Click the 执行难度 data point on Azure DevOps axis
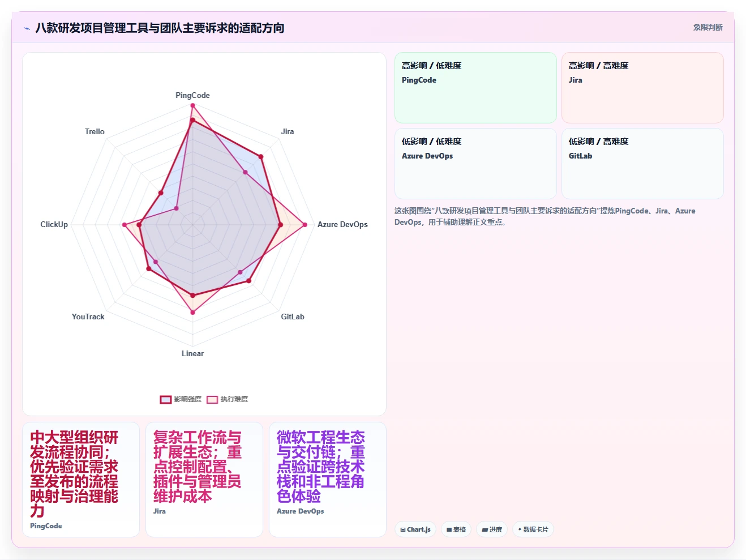The width and height of the screenshot is (746, 560). pos(305,225)
